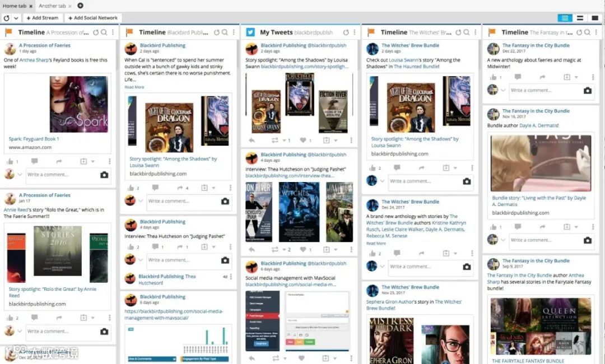This screenshot has height=364, width=605.
Task: Open options menu of Fantasy in the City timeline
Action: (x=596, y=32)
